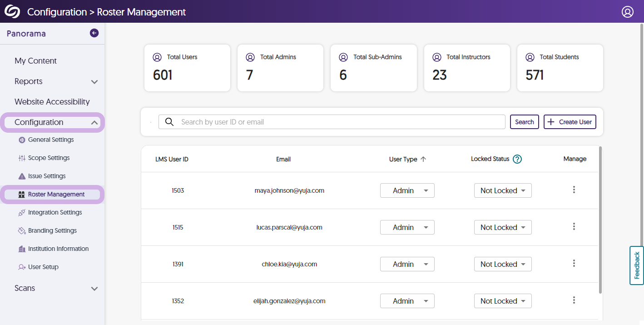
Task: Go to General Settings
Action: [x=50, y=140]
